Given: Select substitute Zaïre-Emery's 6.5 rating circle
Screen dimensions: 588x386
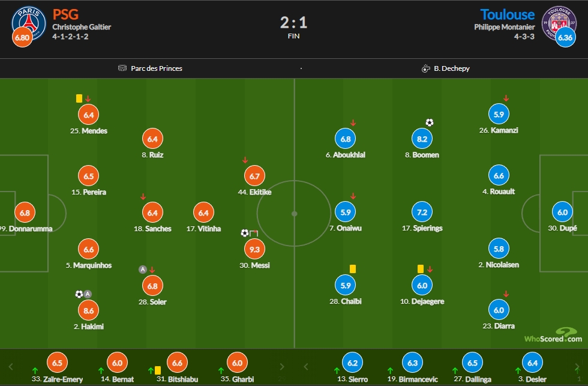Looking at the screenshot, I should point(57,363).
